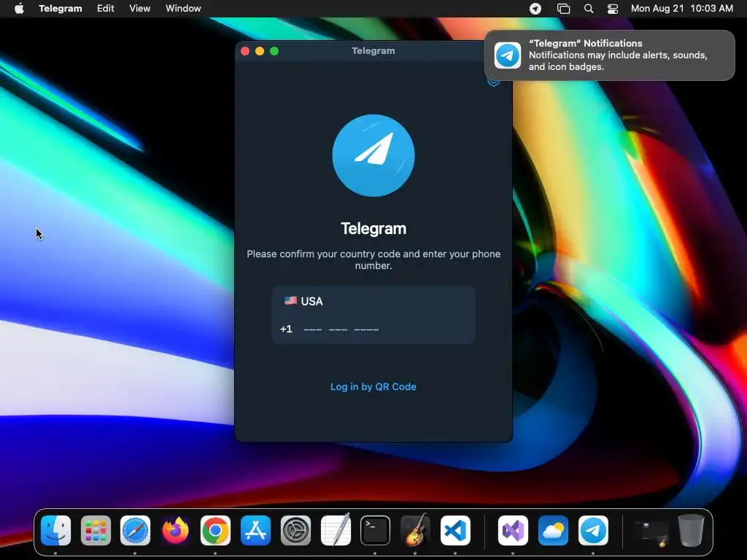Close the Telegram window
747x560 pixels.
pyautogui.click(x=245, y=51)
